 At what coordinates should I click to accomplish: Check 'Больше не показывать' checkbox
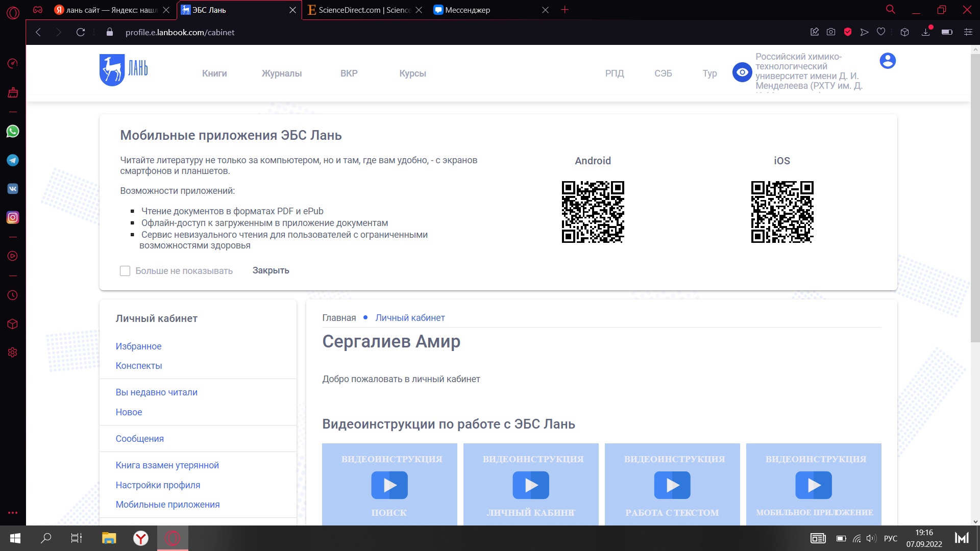125,271
